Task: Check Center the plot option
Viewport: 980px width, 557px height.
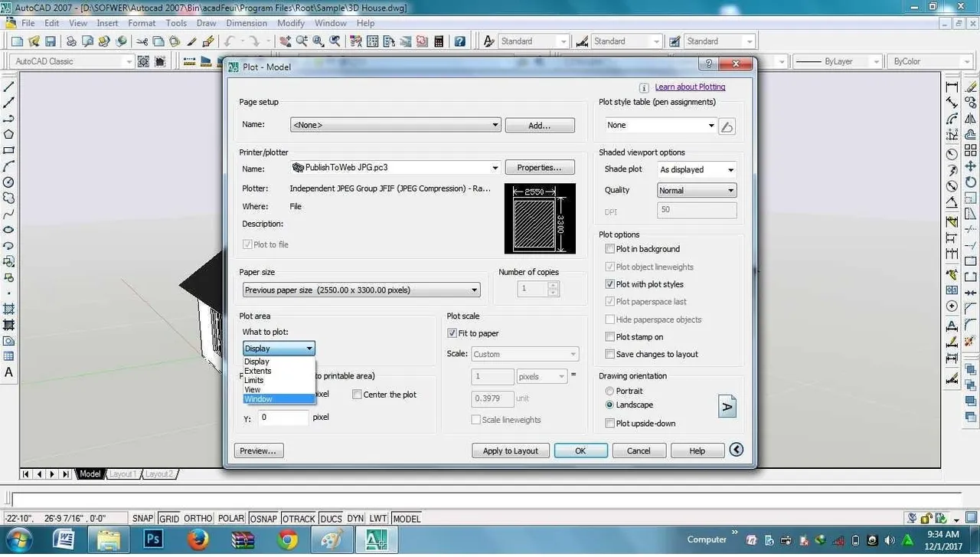Action: (x=357, y=395)
